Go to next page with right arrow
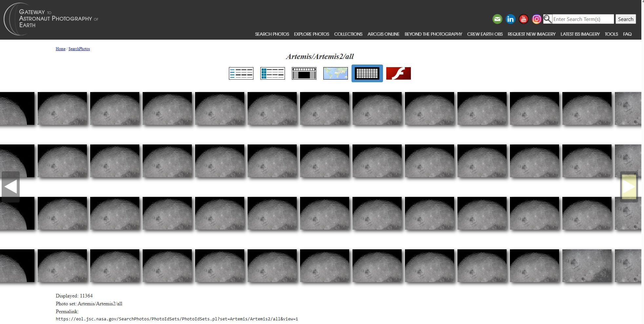Screen dimensions: 644x324 point(629,187)
